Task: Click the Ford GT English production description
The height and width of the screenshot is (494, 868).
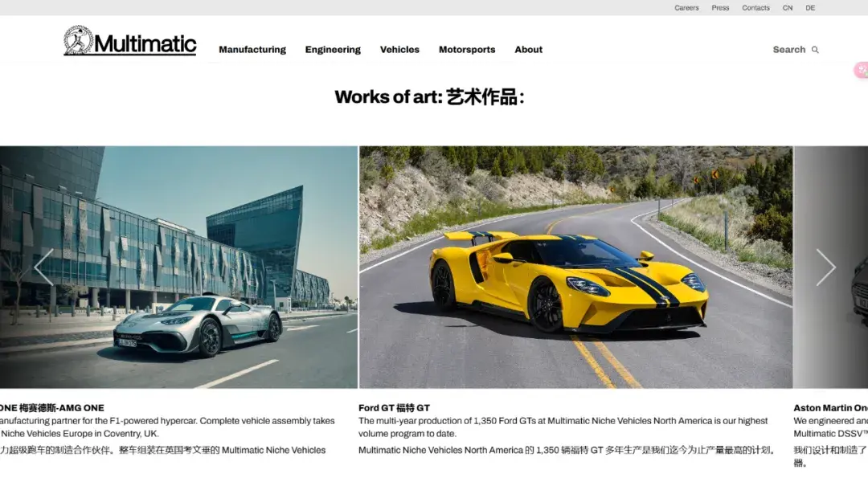Action: [x=563, y=427]
